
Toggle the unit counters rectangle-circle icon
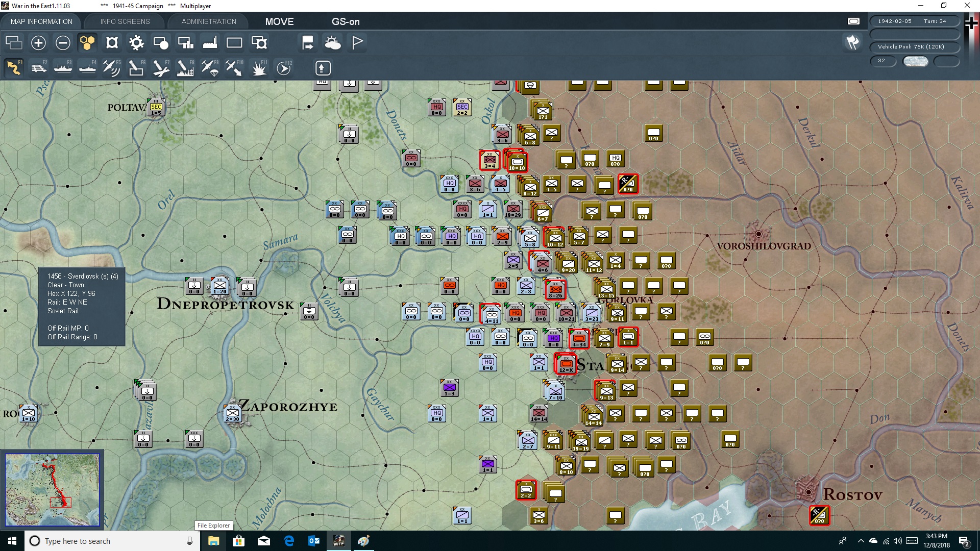pos(161,43)
